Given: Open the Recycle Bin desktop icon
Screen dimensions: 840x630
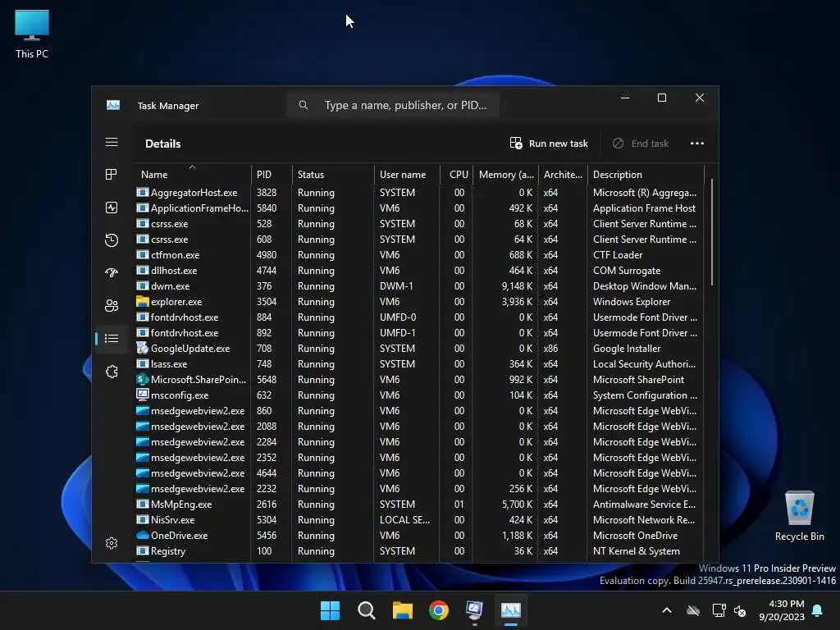Looking at the screenshot, I should [799, 516].
